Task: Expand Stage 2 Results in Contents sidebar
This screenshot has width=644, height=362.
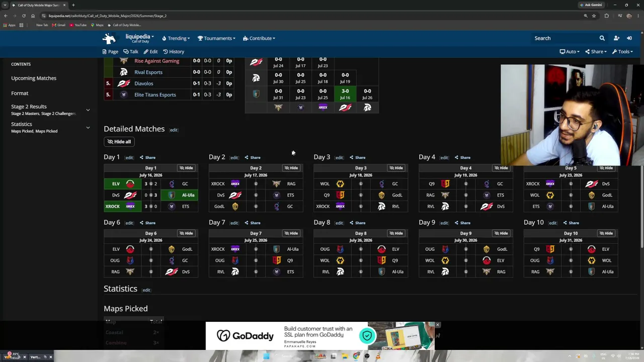Action: (88, 110)
